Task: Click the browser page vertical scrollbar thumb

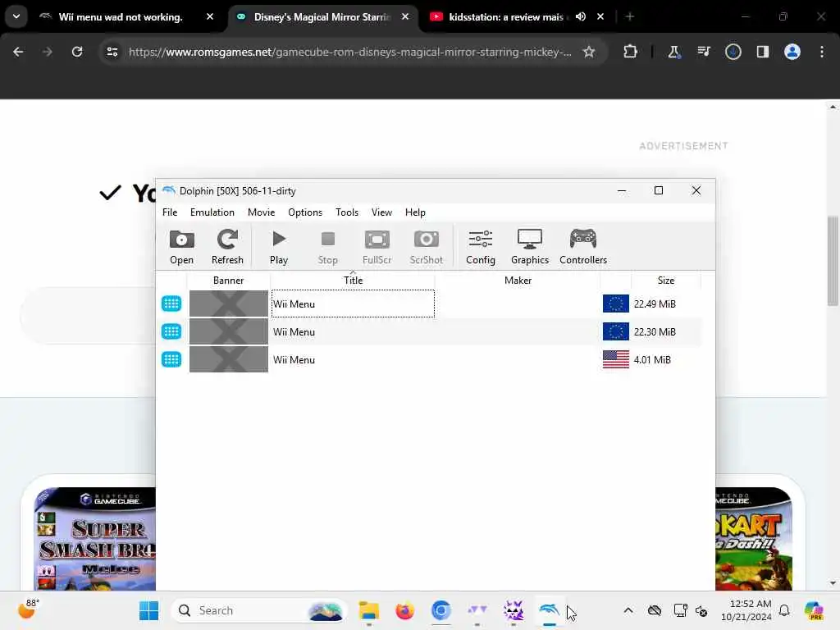Action: [833, 261]
